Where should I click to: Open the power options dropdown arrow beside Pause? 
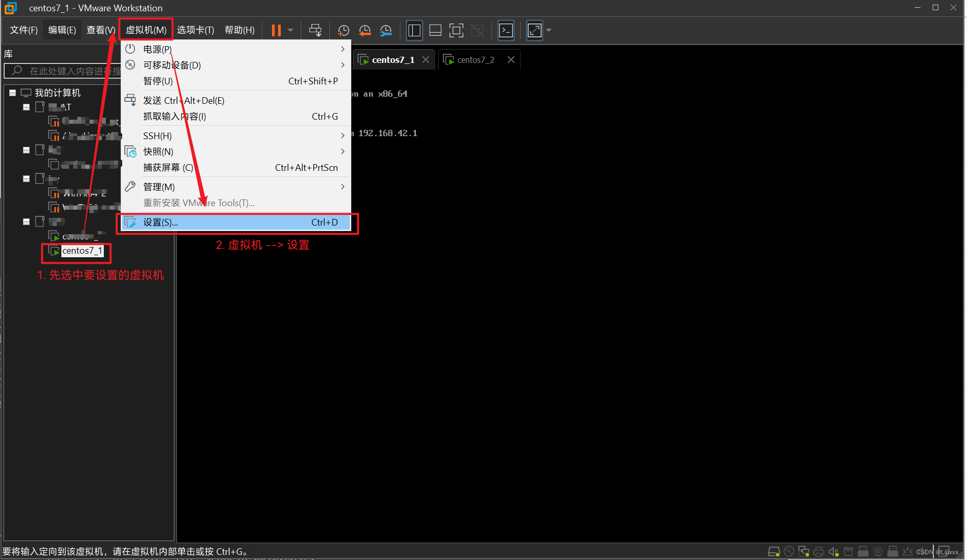pyautogui.click(x=290, y=30)
